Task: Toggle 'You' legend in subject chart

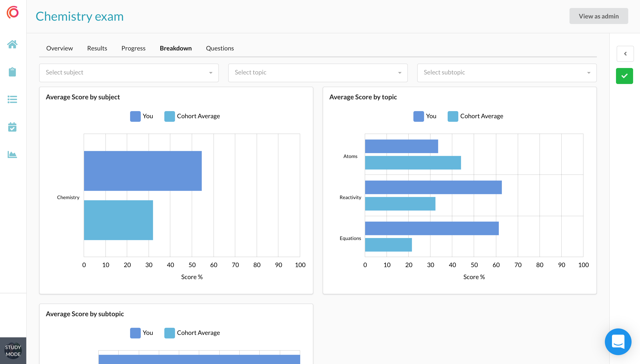Action: (142, 116)
